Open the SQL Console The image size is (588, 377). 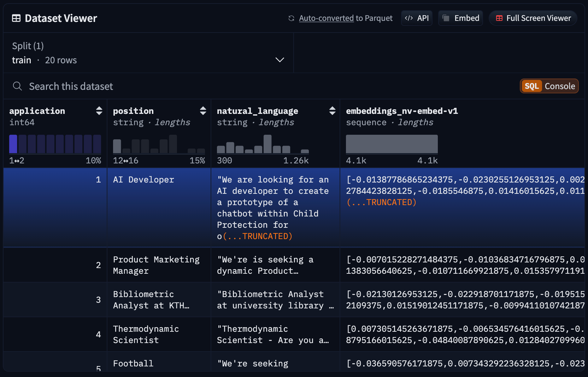click(549, 86)
